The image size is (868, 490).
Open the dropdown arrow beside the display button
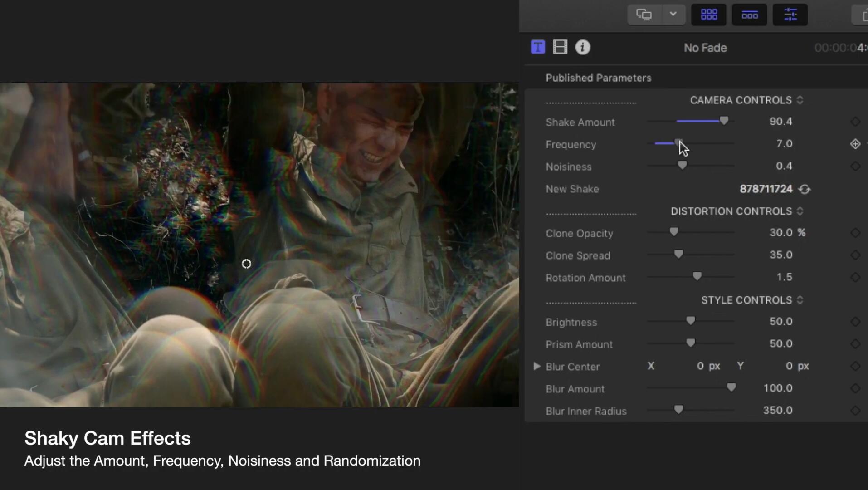click(673, 14)
